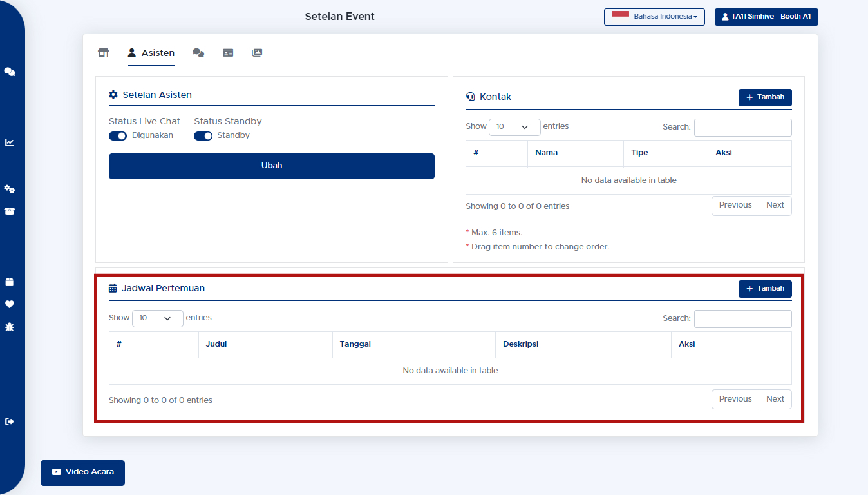The width and height of the screenshot is (868, 495).
Task: Focus the Jadwal Pertemuan search field
Action: (x=743, y=319)
